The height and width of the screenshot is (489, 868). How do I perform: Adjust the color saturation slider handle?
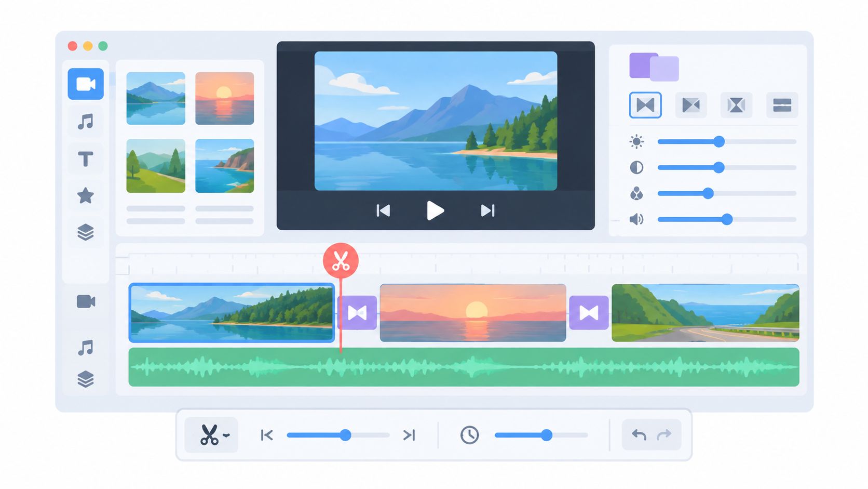coord(708,193)
